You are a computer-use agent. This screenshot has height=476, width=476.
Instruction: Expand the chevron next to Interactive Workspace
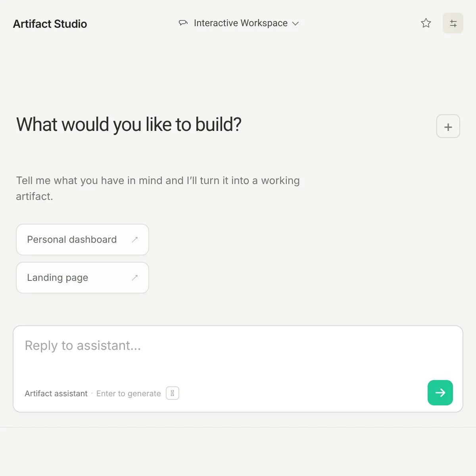tap(295, 23)
